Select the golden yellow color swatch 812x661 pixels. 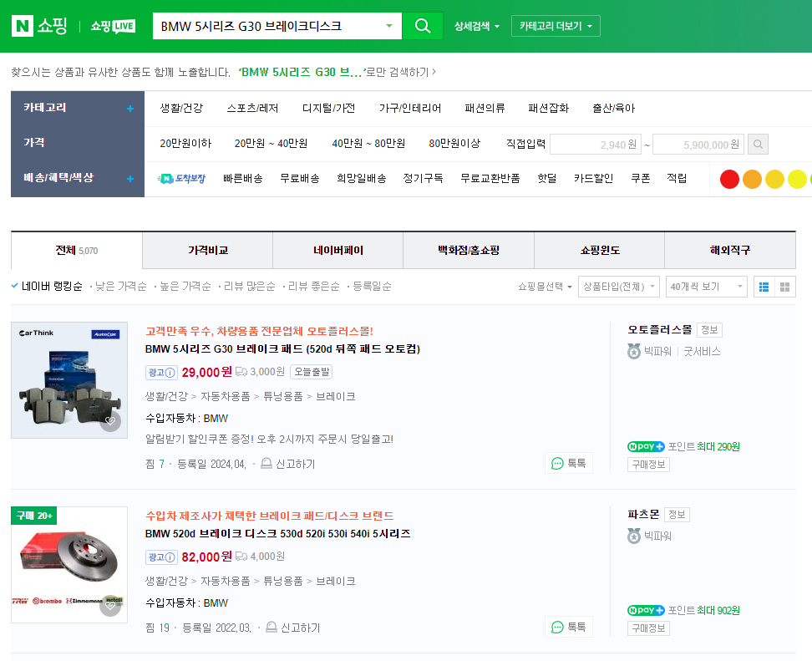[x=774, y=179]
